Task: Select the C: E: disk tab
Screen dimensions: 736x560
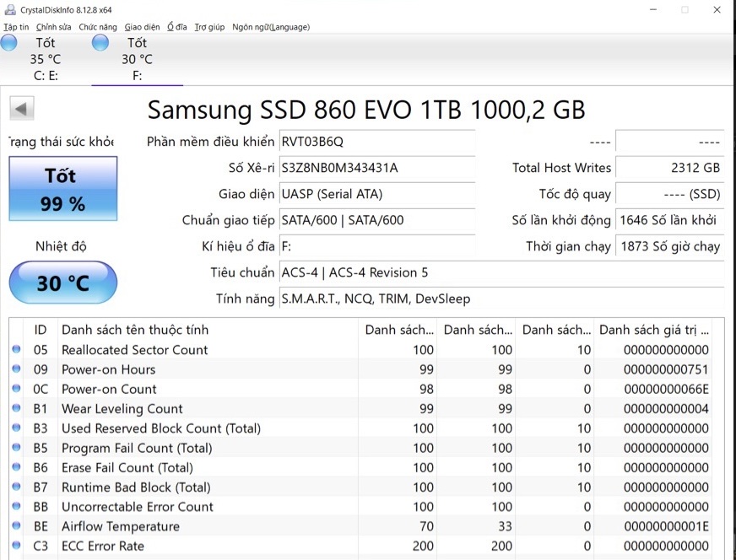Action: coord(46,59)
